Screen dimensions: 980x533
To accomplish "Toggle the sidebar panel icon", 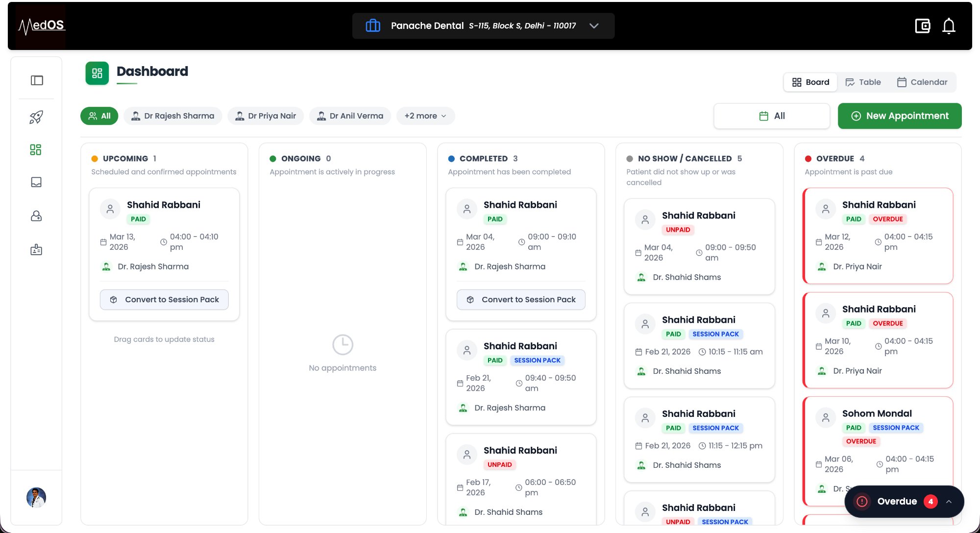I will (x=37, y=80).
